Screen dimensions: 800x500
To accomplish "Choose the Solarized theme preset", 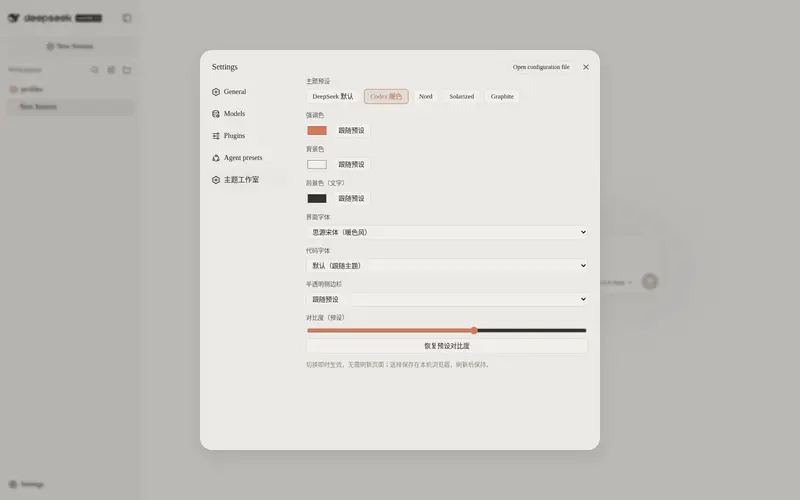I will click(462, 96).
